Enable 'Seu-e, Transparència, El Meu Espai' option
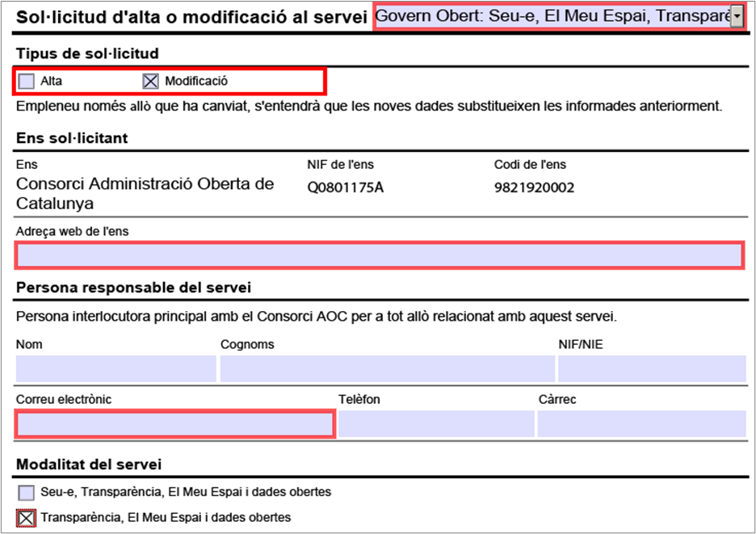 (x=27, y=492)
